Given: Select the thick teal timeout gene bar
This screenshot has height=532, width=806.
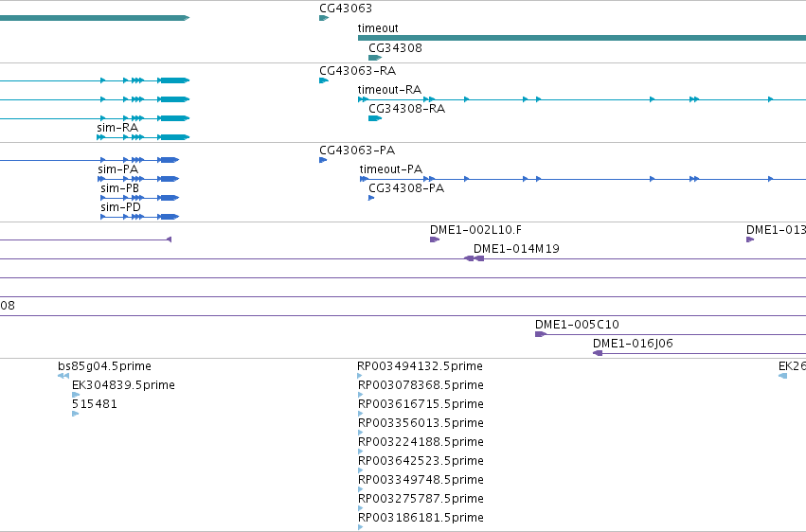Looking at the screenshot, I should coord(582,38).
